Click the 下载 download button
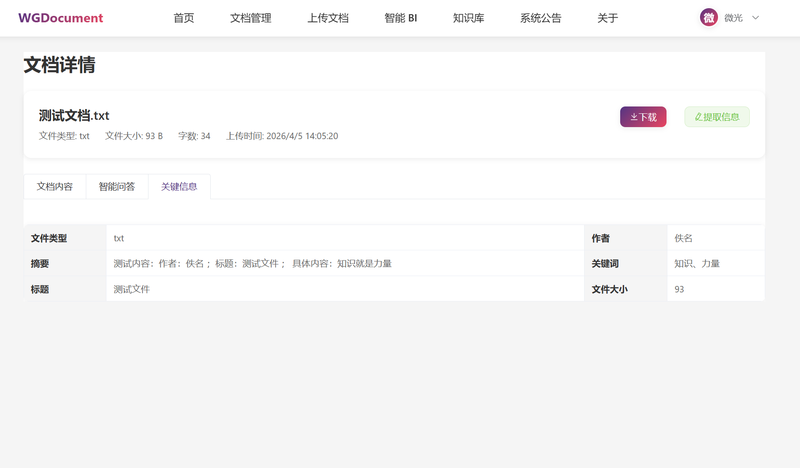Viewport: 800px width, 468px height. (x=643, y=117)
